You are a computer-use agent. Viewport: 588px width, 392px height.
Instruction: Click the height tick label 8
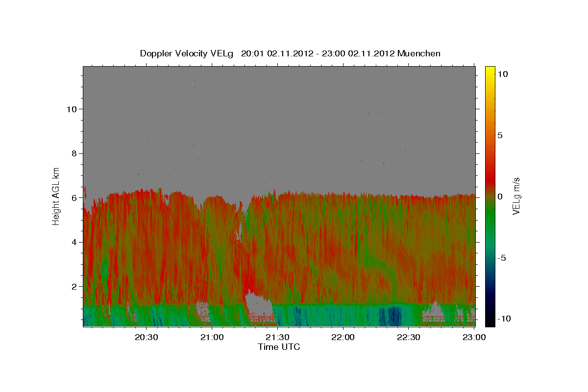[73, 153]
